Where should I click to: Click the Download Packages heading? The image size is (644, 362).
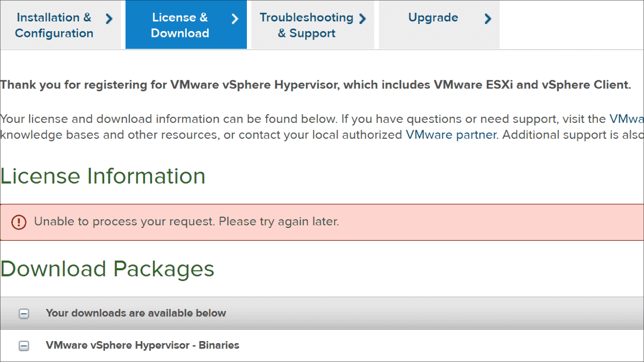pyautogui.click(x=107, y=269)
